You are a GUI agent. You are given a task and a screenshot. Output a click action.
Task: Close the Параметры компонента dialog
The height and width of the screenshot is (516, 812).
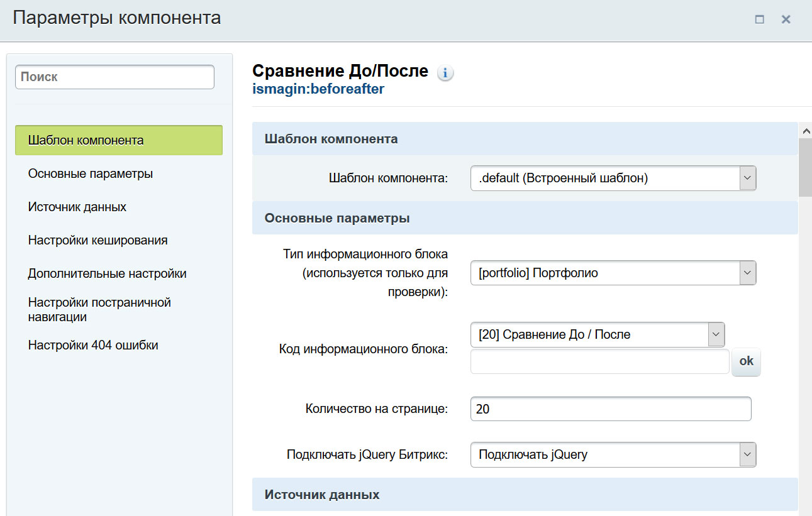[786, 19]
